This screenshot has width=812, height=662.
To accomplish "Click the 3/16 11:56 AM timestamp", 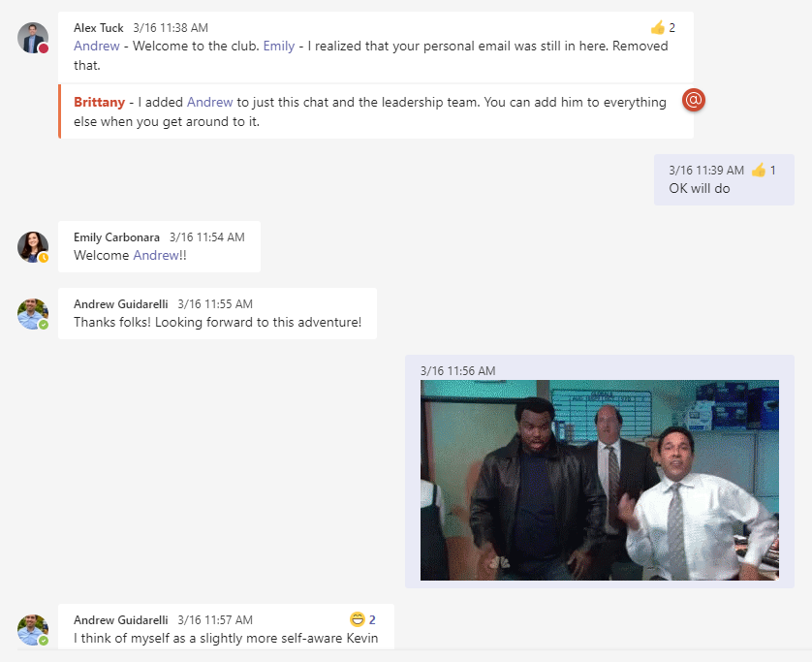I will (x=457, y=371).
